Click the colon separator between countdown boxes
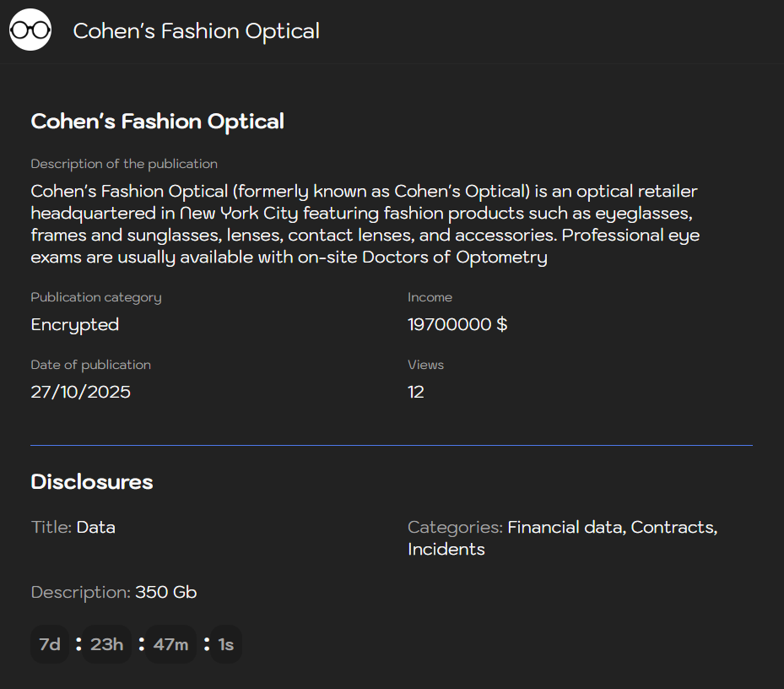Screen dimensions: 784x689 pyautogui.click(x=78, y=643)
